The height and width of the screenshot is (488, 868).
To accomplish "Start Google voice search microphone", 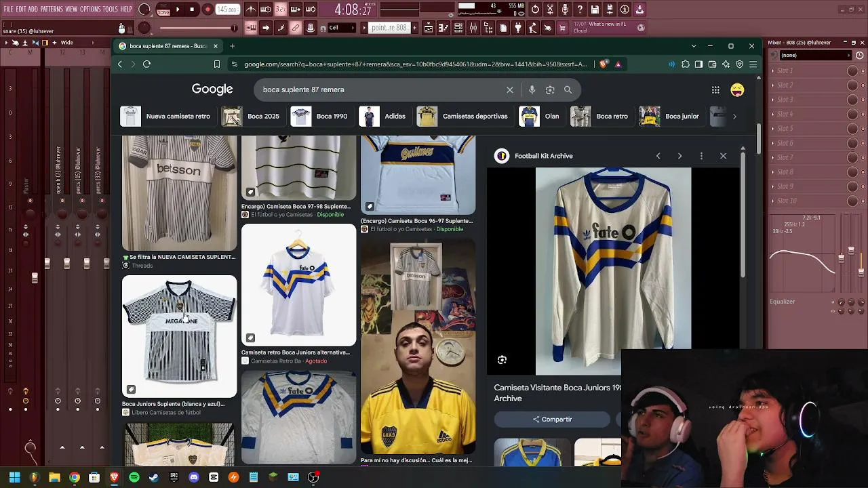I will click(532, 89).
